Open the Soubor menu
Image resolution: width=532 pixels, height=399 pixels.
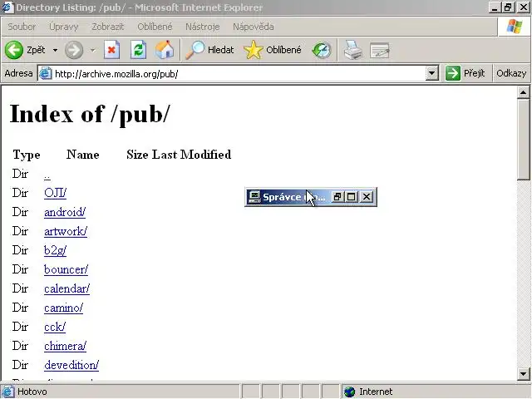[x=22, y=27]
